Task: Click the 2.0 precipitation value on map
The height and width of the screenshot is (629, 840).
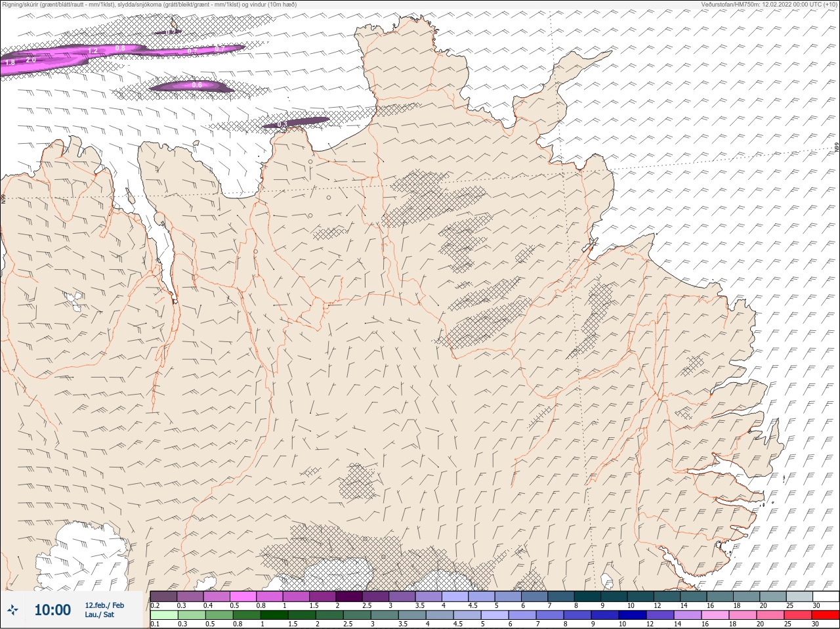Action: click(x=31, y=60)
